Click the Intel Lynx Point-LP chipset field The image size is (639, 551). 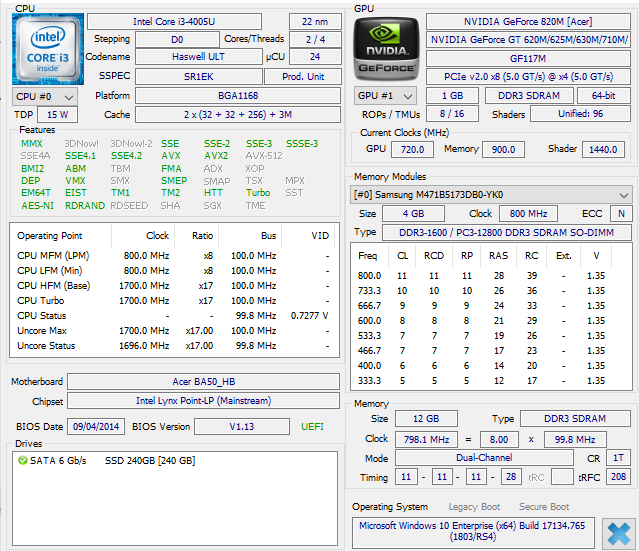[x=203, y=401]
